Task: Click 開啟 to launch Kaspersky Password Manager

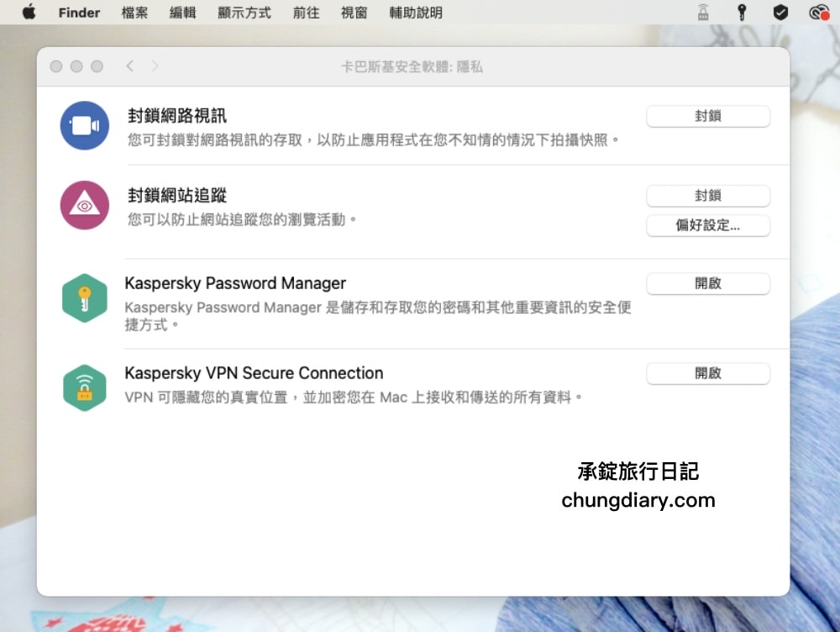Action: tap(707, 283)
